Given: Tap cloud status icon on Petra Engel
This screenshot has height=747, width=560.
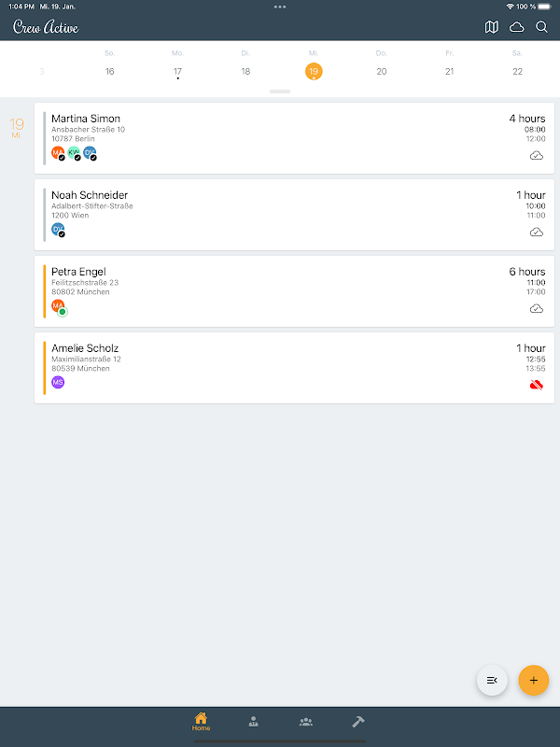Looking at the screenshot, I should click(536, 308).
